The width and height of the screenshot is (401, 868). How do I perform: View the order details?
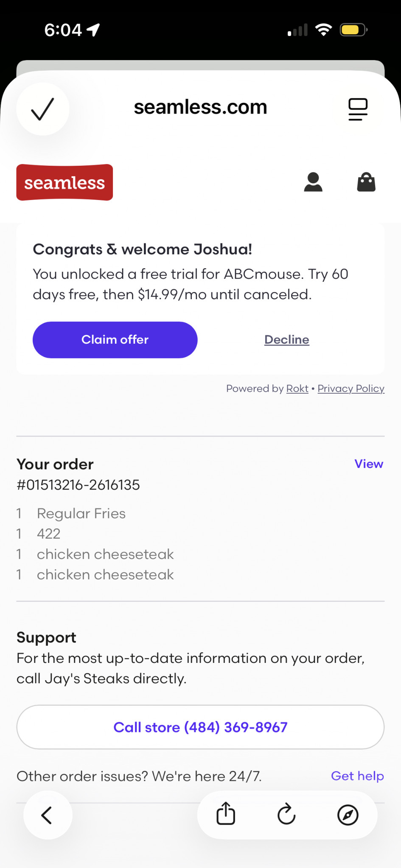coord(369,464)
